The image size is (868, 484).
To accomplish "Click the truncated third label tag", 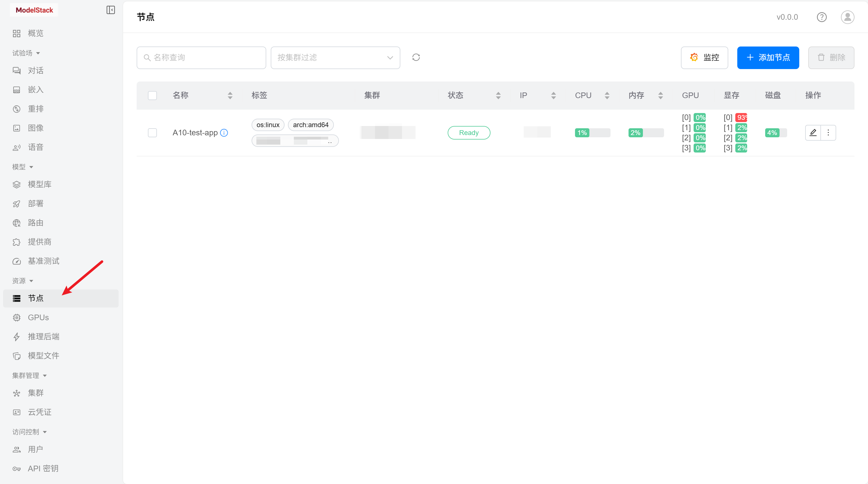I will (295, 141).
